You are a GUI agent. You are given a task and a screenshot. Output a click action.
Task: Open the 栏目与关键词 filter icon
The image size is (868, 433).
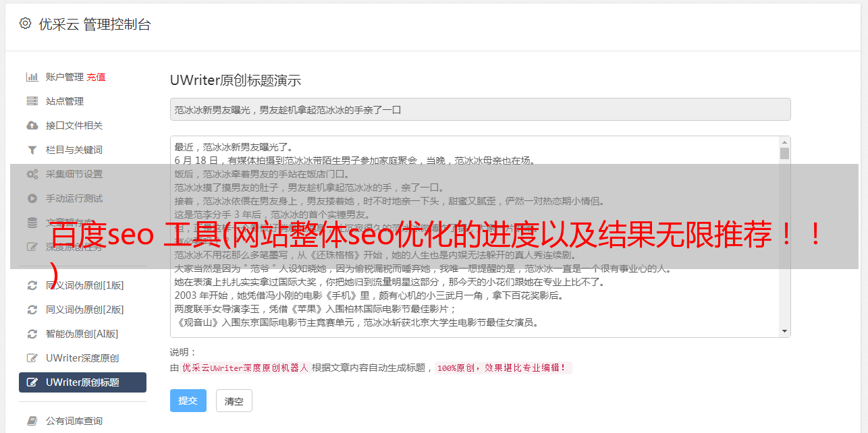pyautogui.click(x=32, y=150)
